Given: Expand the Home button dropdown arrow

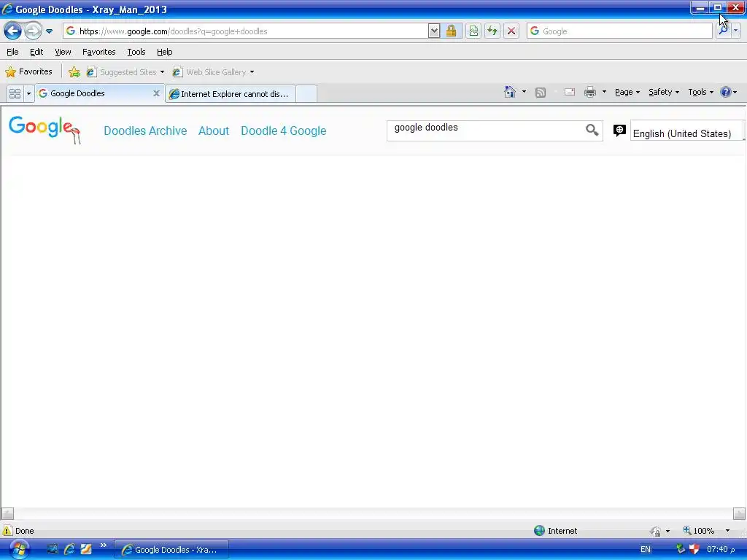Looking at the screenshot, I should pyautogui.click(x=524, y=92).
